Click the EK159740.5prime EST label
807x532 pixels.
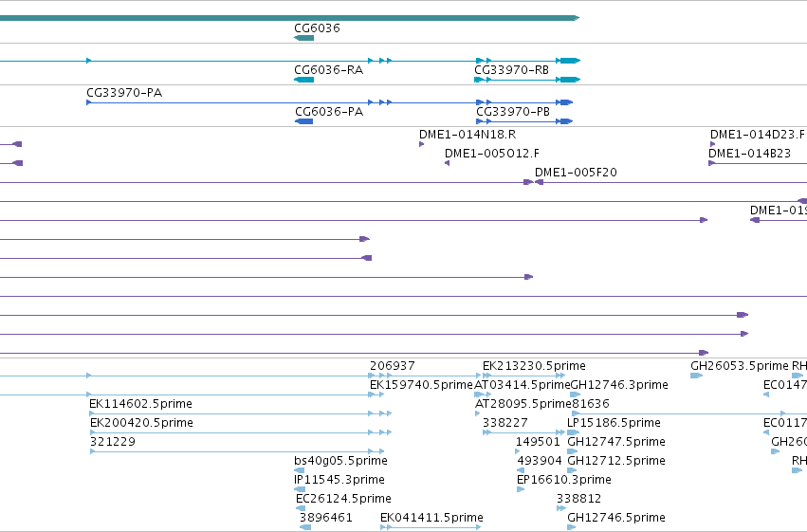point(421,385)
